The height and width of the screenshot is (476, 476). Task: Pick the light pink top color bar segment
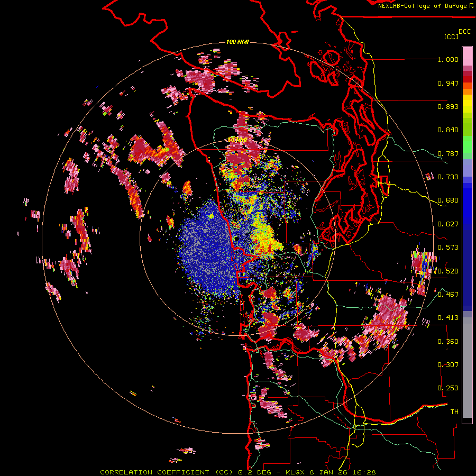pos(467,57)
